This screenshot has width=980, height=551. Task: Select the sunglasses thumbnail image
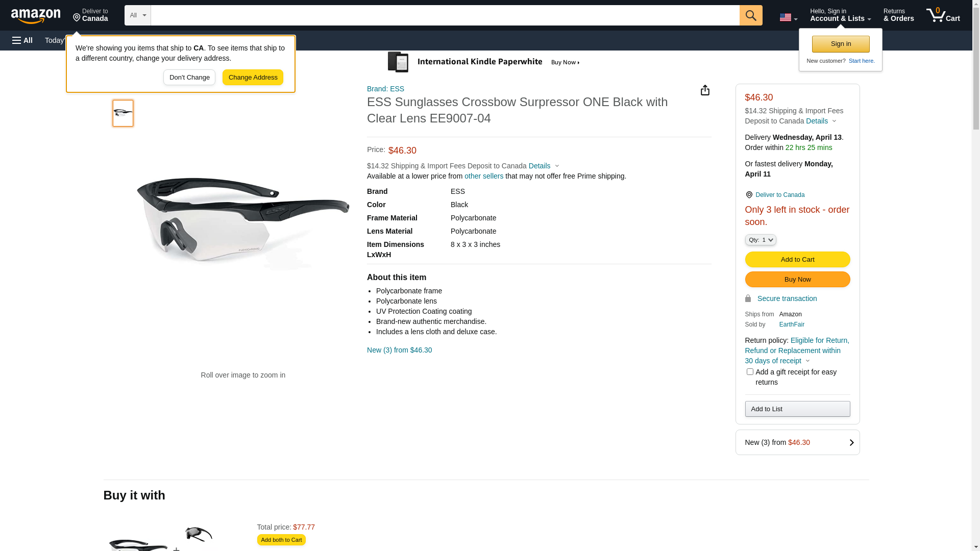click(123, 113)
